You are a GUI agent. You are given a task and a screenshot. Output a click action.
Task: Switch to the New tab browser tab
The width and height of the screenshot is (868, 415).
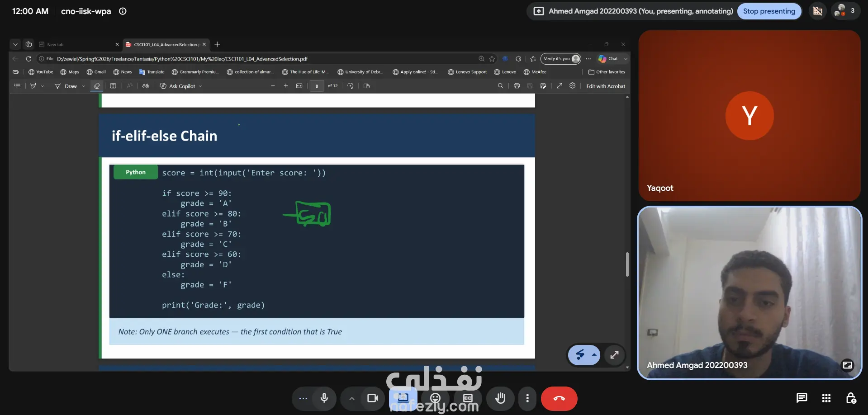click(79, 44)
